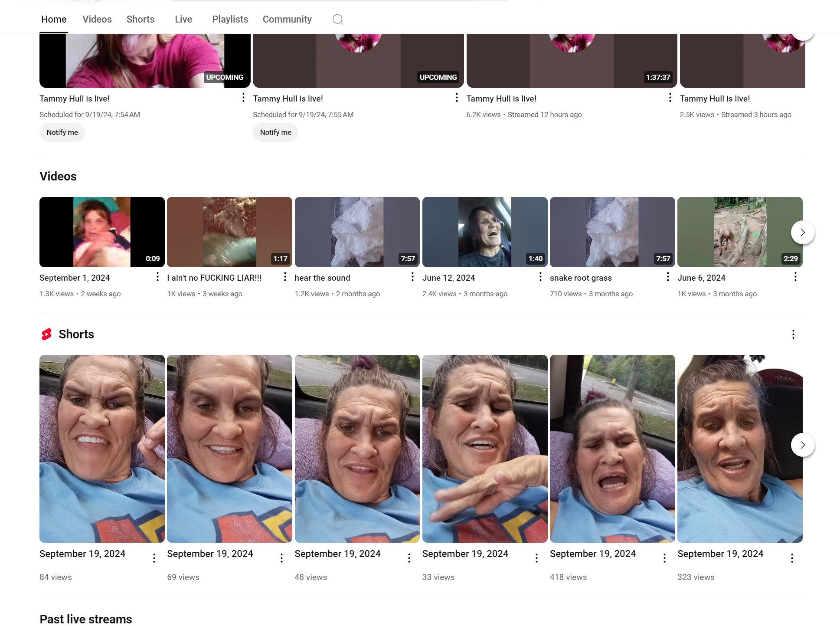This screenshot has width=840, height=626.
Task: Play the 2:29 video thumbnail
Action: 740,232
